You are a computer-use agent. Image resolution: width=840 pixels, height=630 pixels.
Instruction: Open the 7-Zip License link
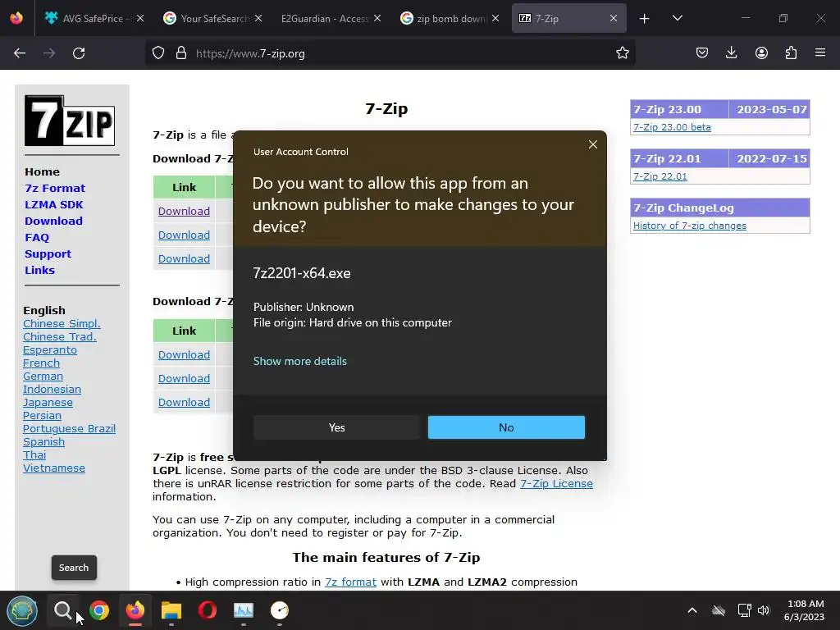(x=556, y=484)
